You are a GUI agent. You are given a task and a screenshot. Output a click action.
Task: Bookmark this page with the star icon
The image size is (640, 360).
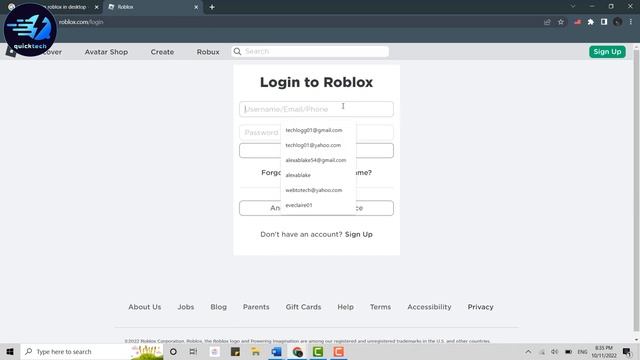[x=561, y=22]
